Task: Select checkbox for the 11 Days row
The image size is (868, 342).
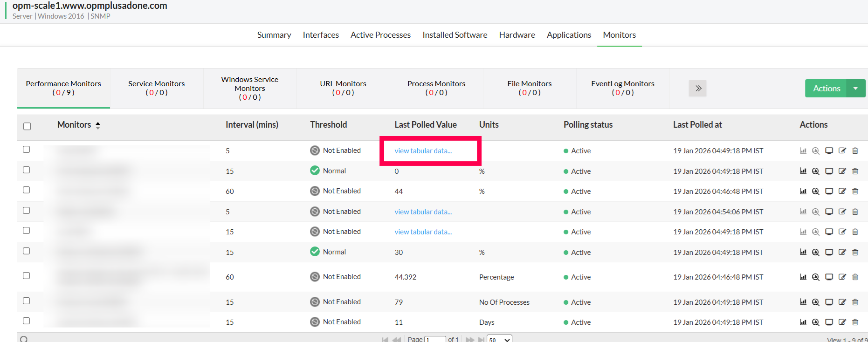Action: pyautogui.click(x=27, y=321)
